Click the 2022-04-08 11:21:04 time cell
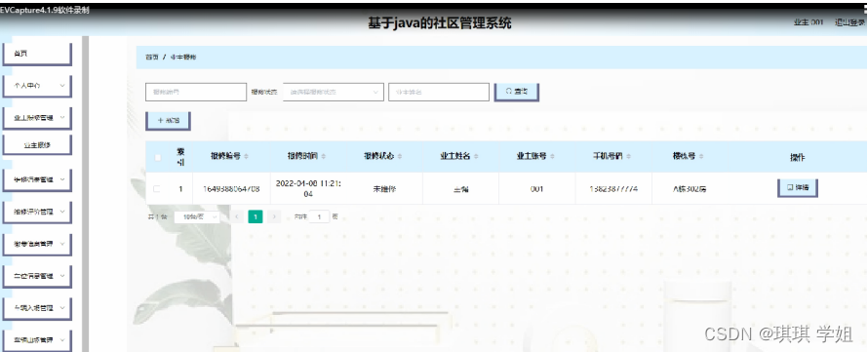This screenshot has height=352, width=868. tap(308, 189)
